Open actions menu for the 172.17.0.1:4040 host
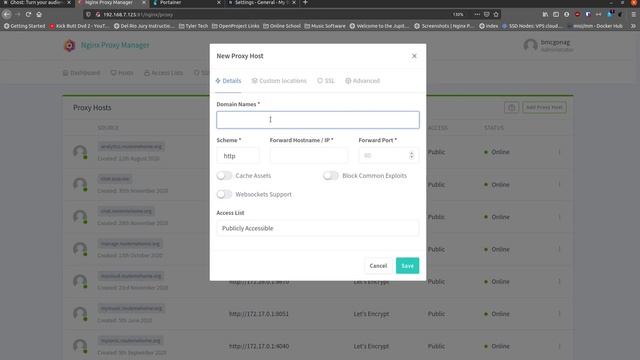 point(559,346)
